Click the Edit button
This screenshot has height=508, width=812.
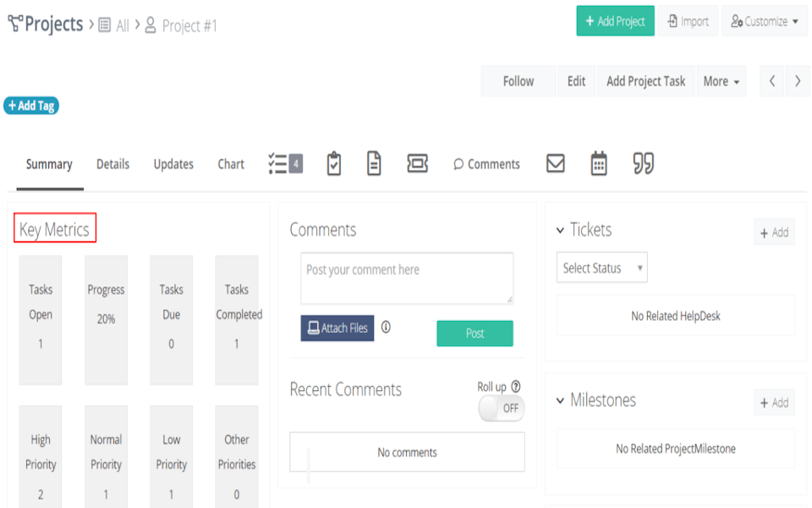point(576,81)
